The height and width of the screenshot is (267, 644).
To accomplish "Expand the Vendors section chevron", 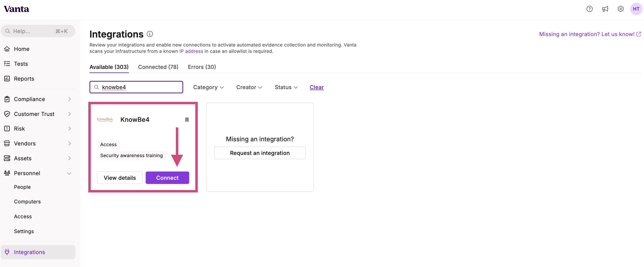I will [x=70, y=143].
